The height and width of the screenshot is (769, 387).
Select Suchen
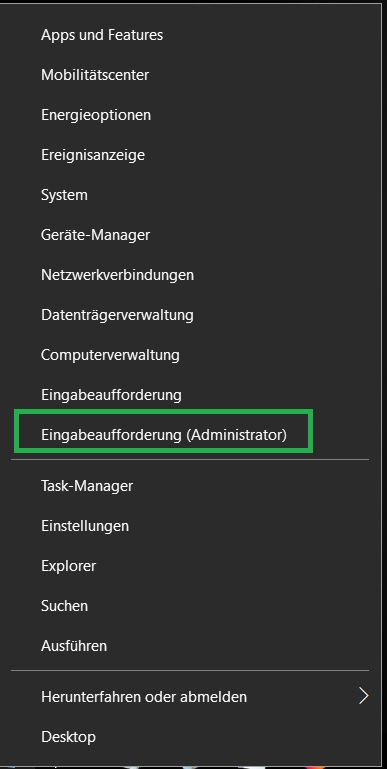coord(64,606)
